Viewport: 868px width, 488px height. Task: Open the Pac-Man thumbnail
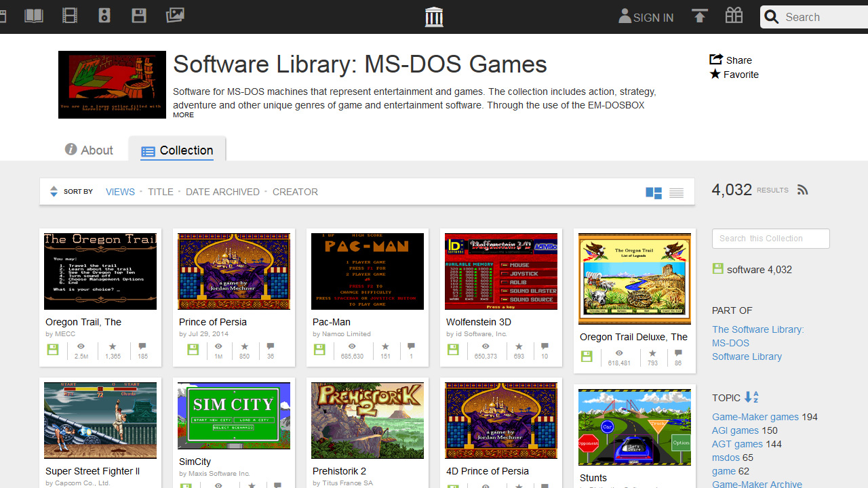[x=368, y=271]
